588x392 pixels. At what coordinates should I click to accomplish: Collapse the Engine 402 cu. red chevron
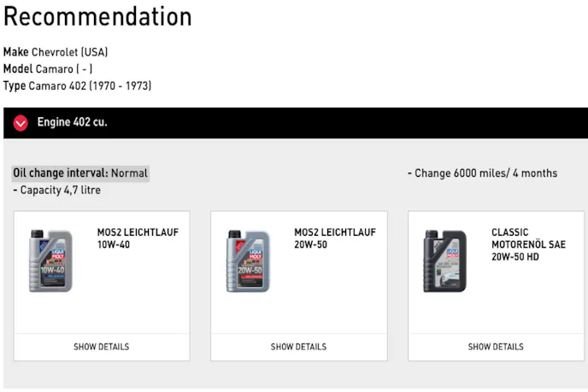point(21,123)
